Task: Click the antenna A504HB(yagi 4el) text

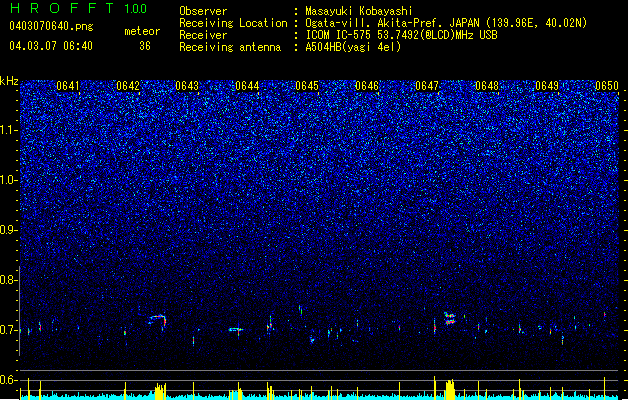Action: [x=353, y=47]
